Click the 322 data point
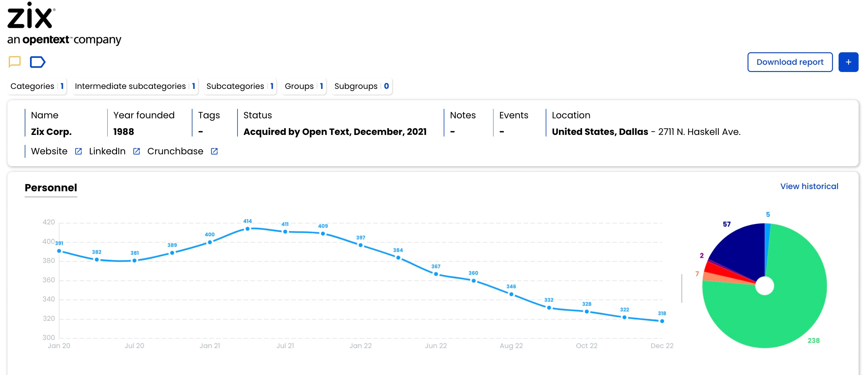Screen dimensions: 868x375 click(x=624, y=317)
